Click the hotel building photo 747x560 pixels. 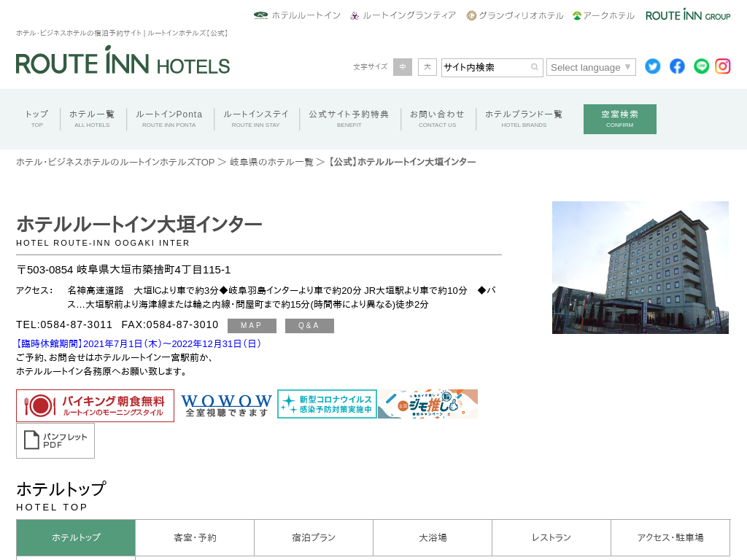tap(640, 268)
